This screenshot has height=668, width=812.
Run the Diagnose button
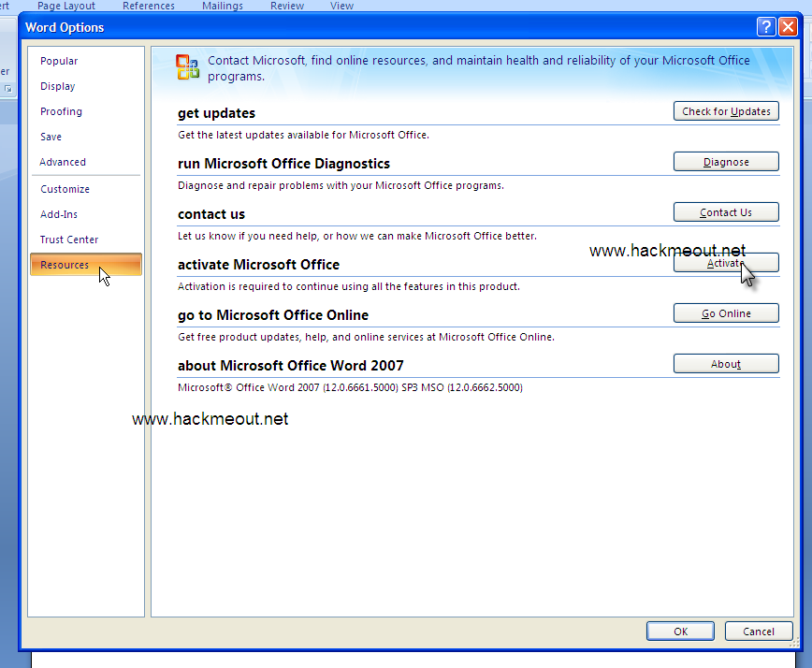[x=726, y=162]
